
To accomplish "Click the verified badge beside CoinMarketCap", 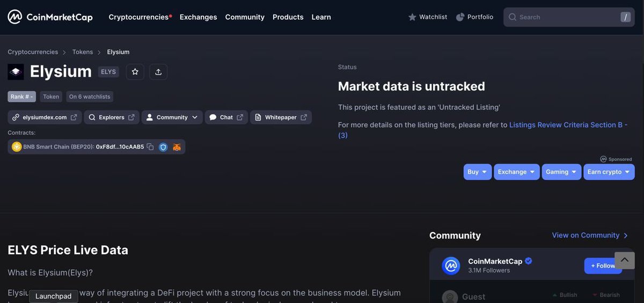I will 529,261.
